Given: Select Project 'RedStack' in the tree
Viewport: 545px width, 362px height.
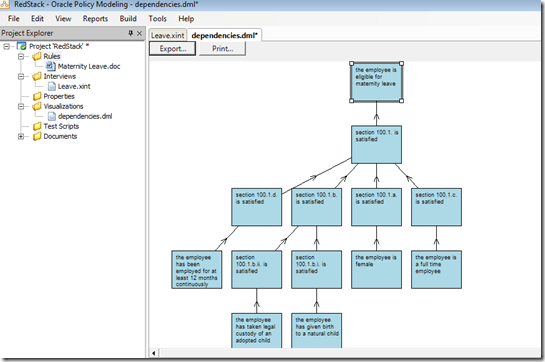Looking at the screenshot, I should [x=59, y=46].
